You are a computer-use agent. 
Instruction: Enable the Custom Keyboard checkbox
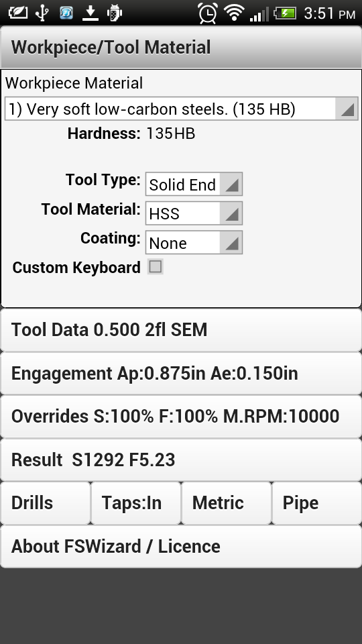156,267
